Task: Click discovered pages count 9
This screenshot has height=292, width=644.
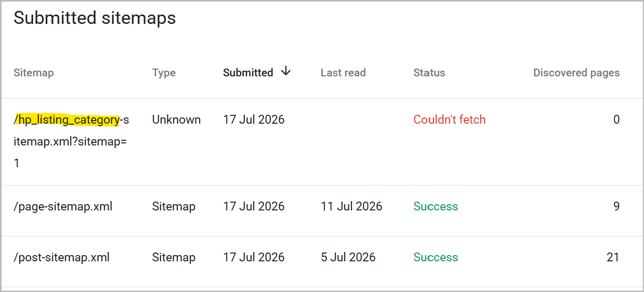Action: click(616, 206)
